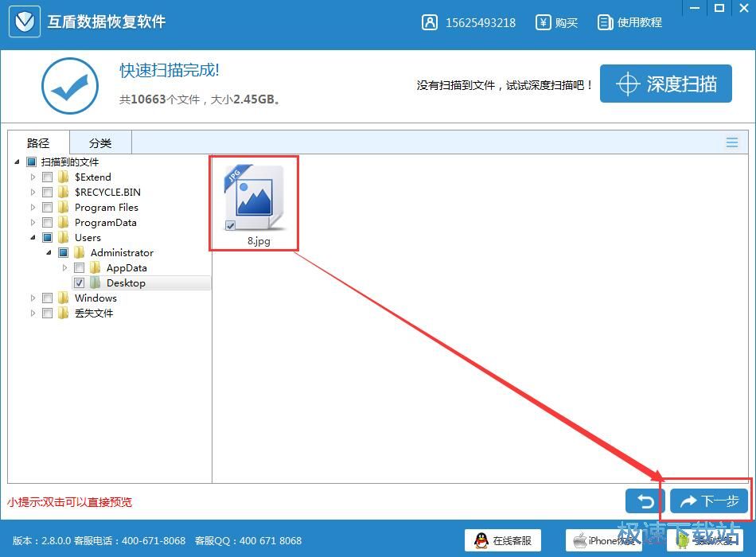The width and height of the screenshot is (756, 557).
Task: Start the 深度扫描 deep scan
Action: (666, 84)
